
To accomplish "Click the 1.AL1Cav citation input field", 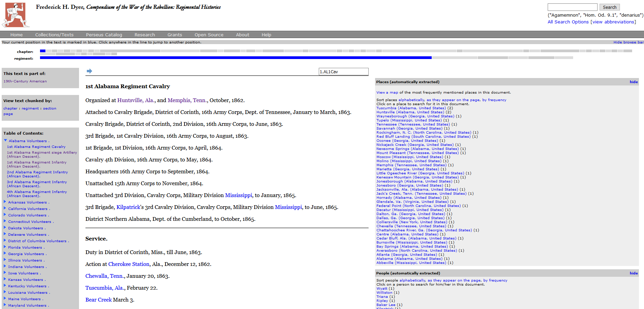I will tap(344, 72).
